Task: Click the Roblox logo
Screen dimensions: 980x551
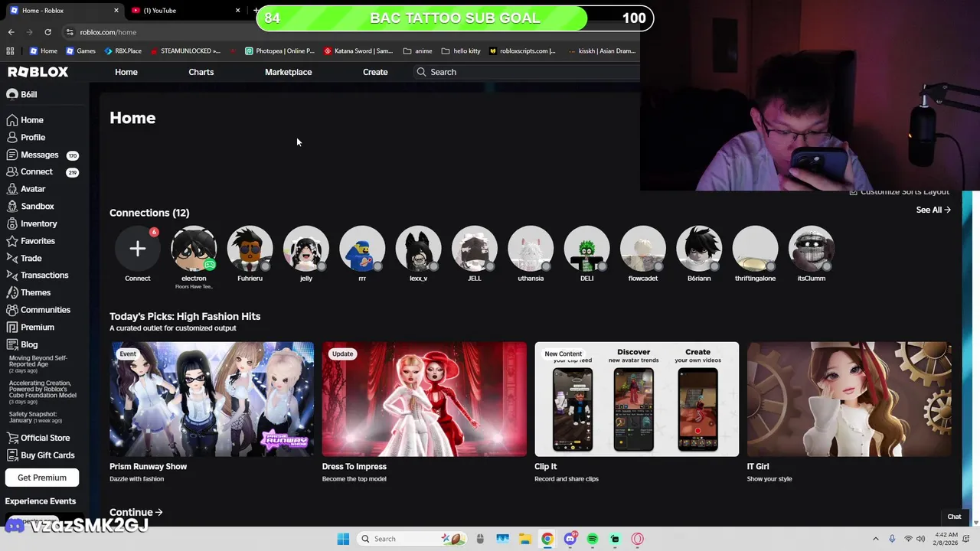Action: 38,72
